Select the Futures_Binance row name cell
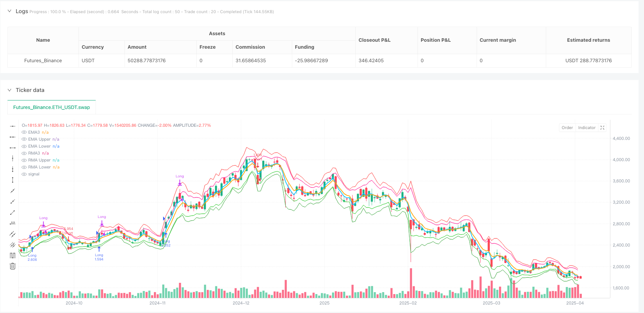644x313 pixels. [43, 61]
